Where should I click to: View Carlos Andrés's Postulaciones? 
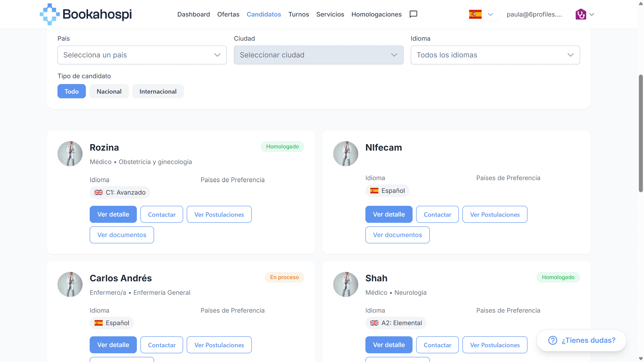(219, 345)
